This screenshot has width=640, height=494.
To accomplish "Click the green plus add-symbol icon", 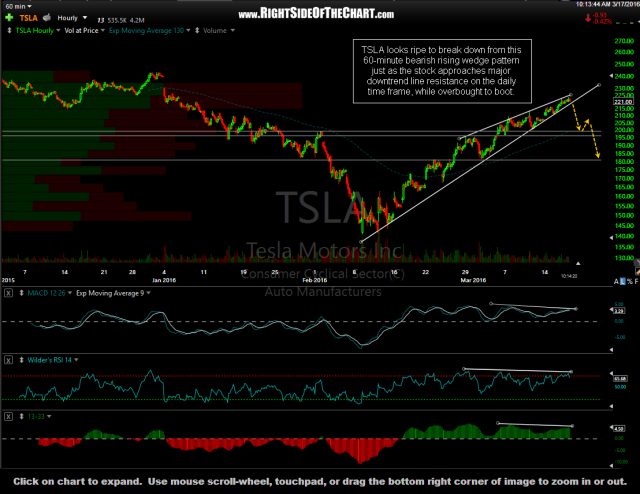I will (x=9, y=18).
